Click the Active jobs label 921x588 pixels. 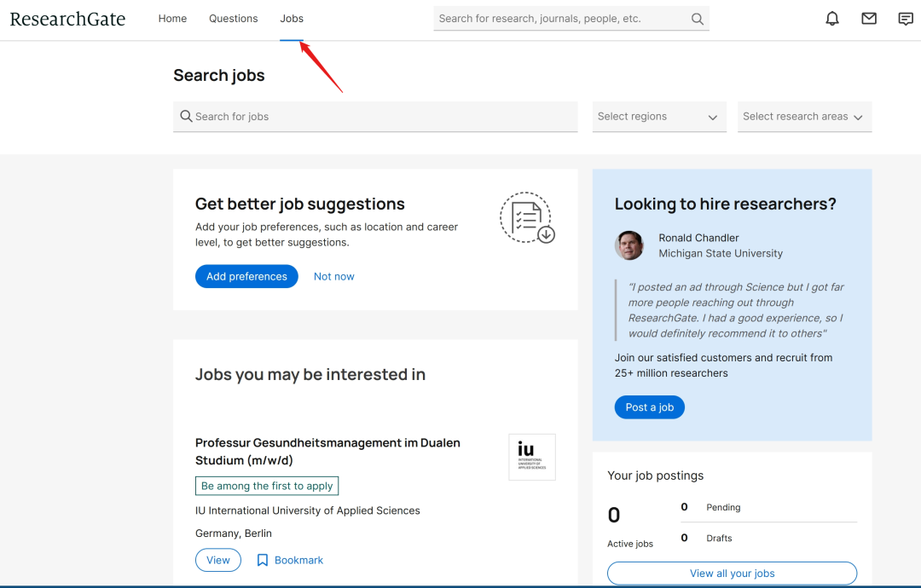click(x=630, y=544)
